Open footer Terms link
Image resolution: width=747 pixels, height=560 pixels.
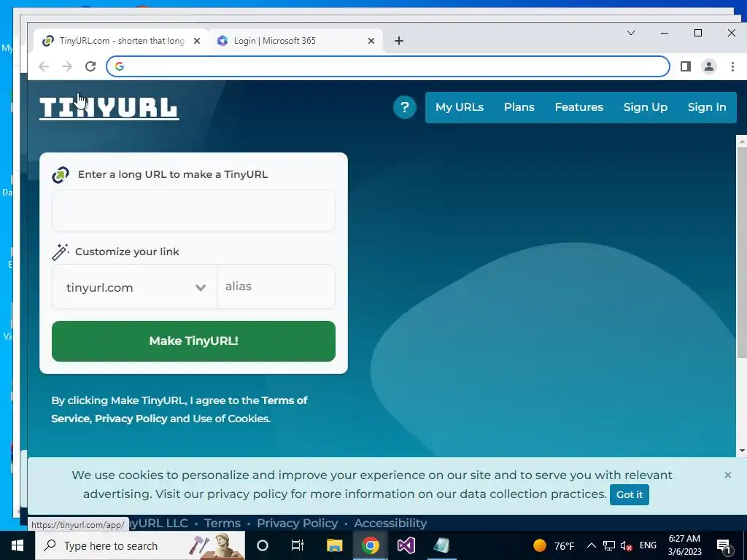222,523
